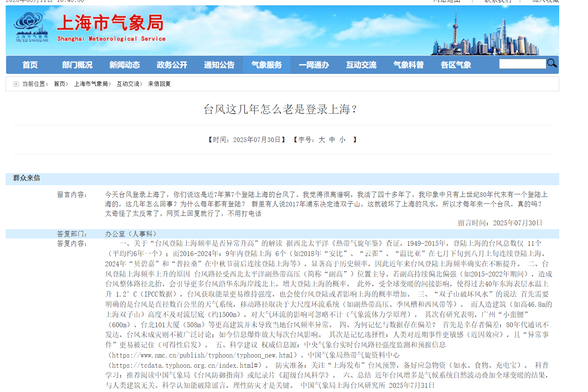Image resolution: width=588 pixels, height=392 pixels.
Task: Click the magnifier search icon
Action: pyautogui.click(x=552, y=63)
